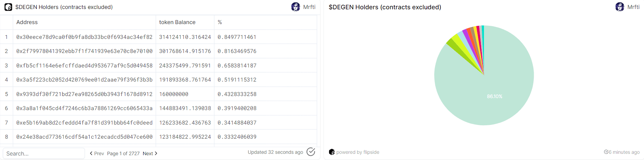This screenshot has width=644, height=160.
Task: Click the refresh check icon by 6 minutes ago
Action: click(x=606, y=152)
